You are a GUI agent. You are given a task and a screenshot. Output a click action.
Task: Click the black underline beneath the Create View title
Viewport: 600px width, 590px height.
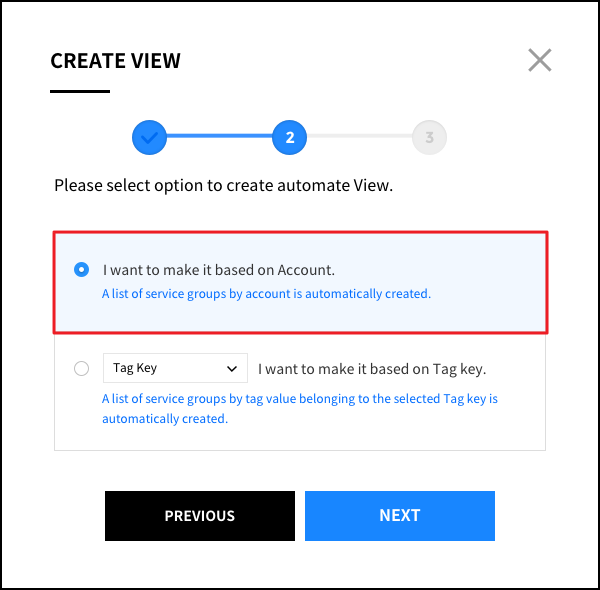pyautogui.click(x=80, y=91)
